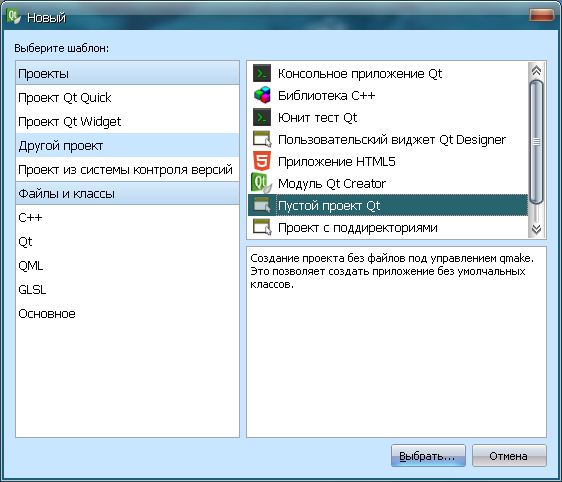
Task: Click the empty Qt project icon
Action: 262,205
